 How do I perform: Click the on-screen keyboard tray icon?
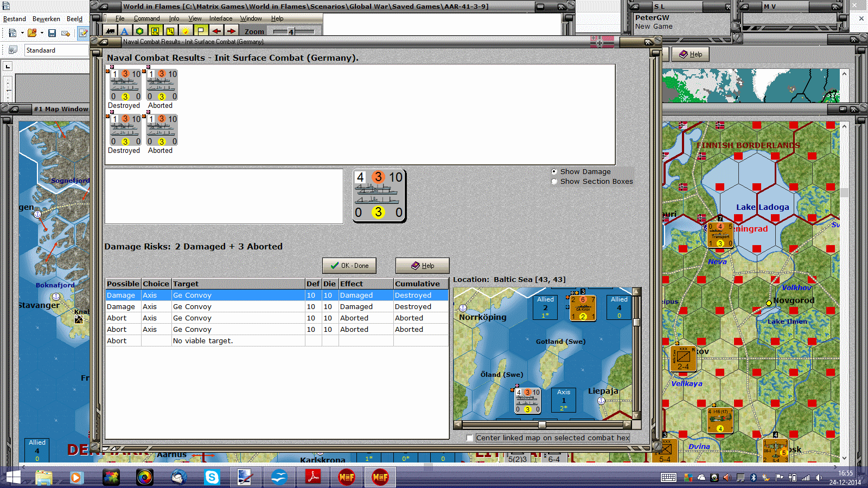pos(668,478)
